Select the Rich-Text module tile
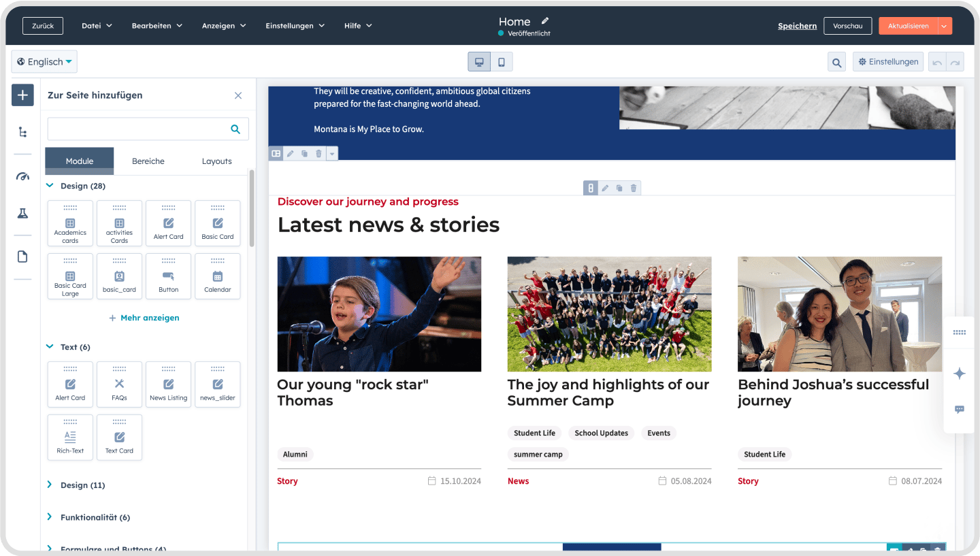The image size is (980, 556). (x=70, y=438)
